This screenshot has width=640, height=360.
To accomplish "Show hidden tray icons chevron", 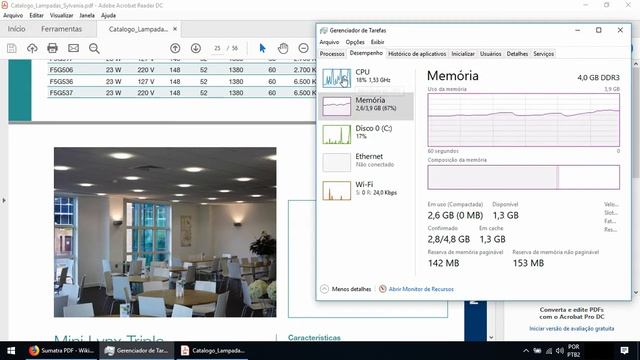I will click(x=526, y=351).
